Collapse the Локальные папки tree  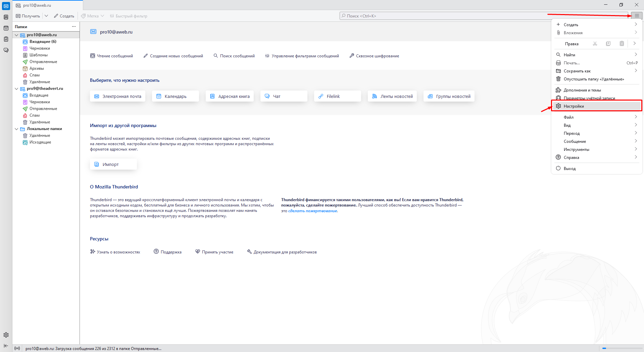16,129
